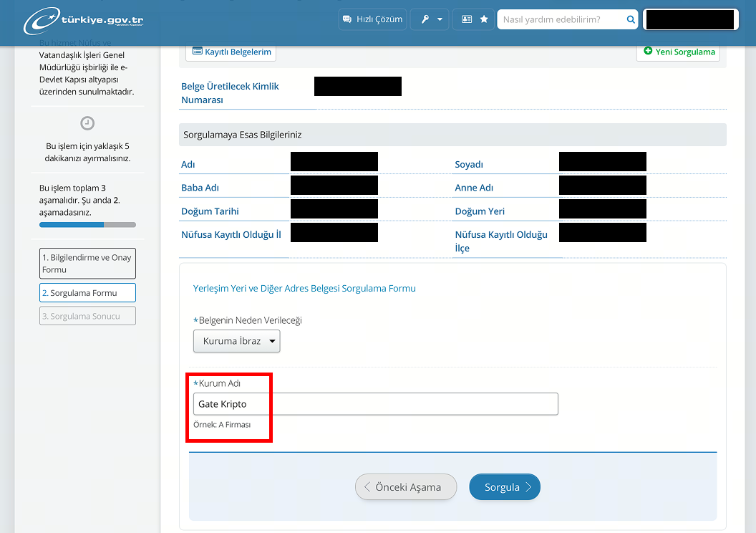Click the key login options icon

425,19
